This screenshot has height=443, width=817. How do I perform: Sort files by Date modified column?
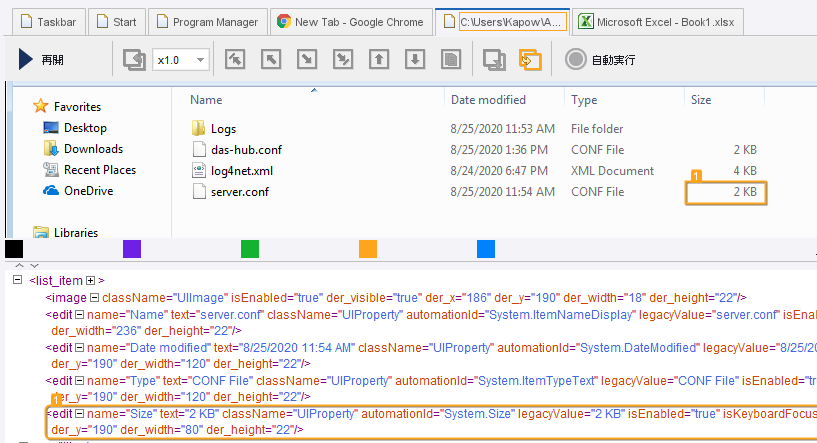pos(488,100)
